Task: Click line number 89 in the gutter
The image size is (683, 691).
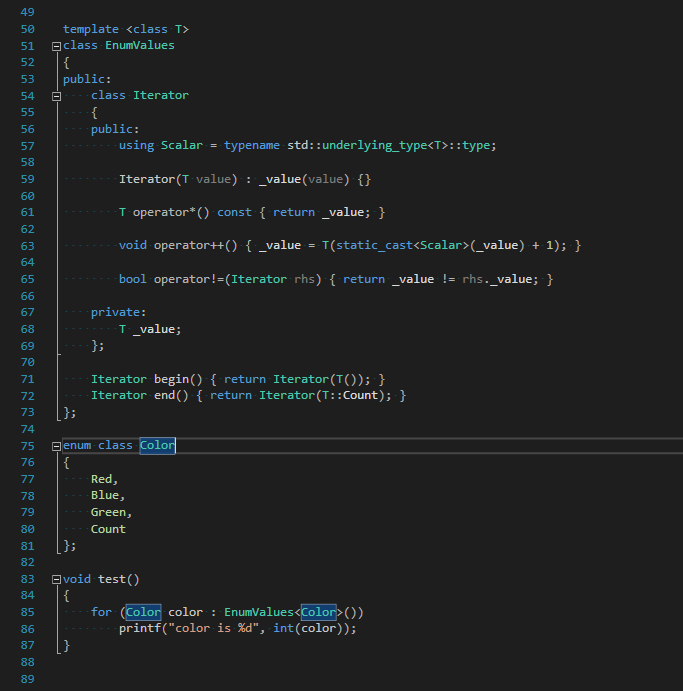Action: [x=27, y=679]
